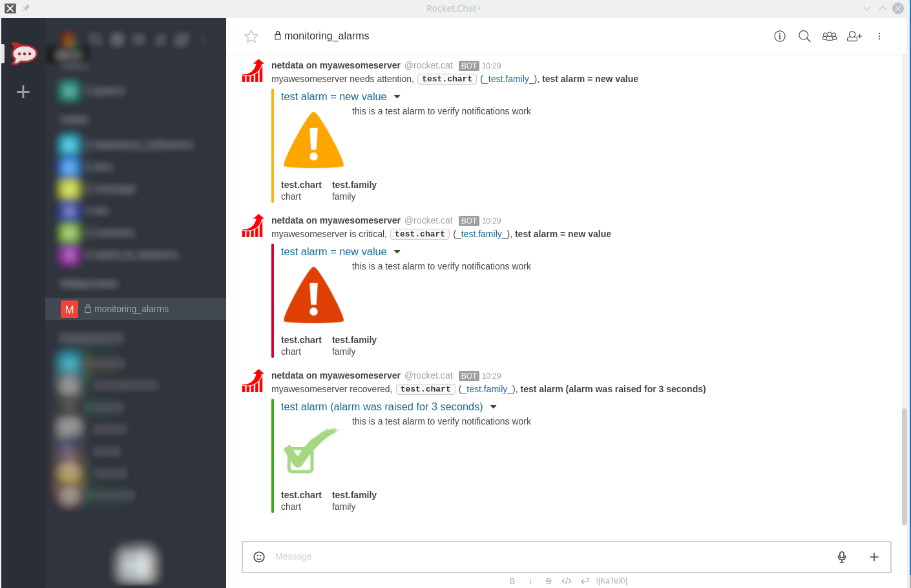Click the 10:29 timestamp of recovered message
Image resolution: width=911 pixels, height=588 pixels.
[492, 376]
